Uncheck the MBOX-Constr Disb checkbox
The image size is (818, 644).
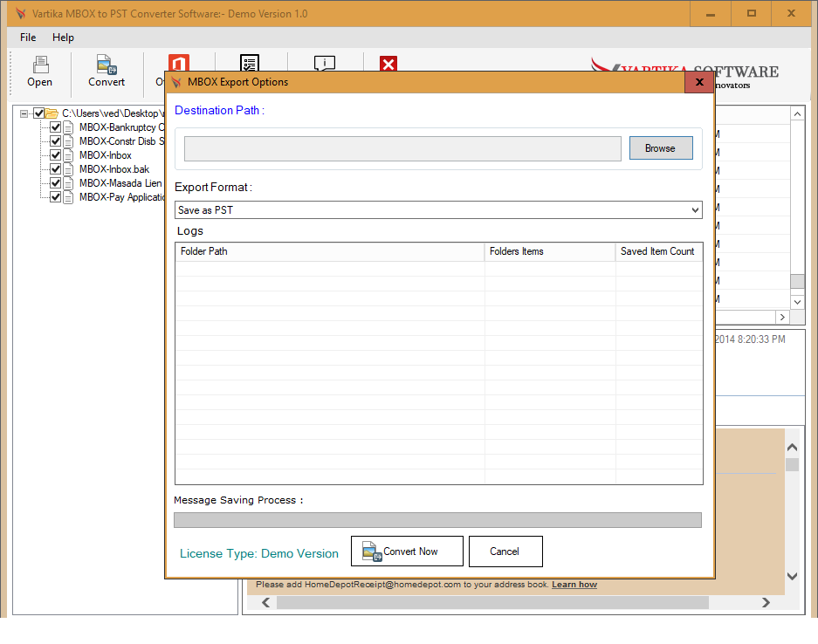[x=55, y=141]
